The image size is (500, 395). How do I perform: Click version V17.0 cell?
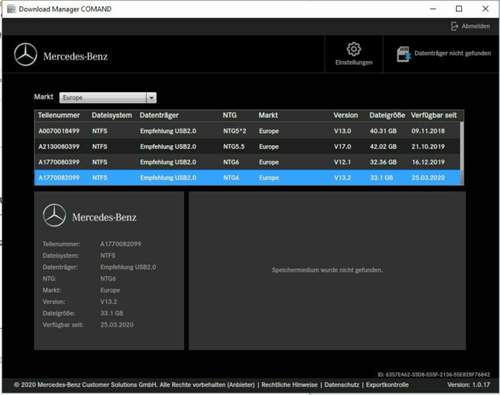point(343,147)
